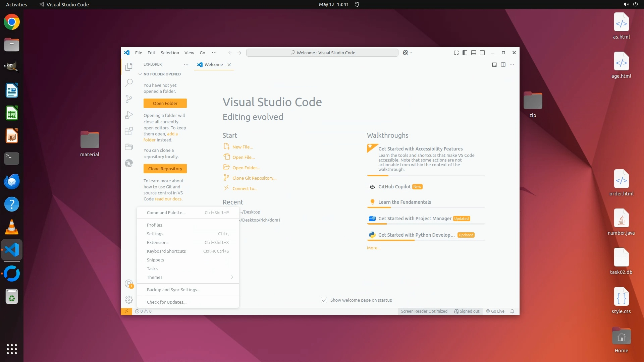Open the Extensions view icon
Image resolution: width=644 pixels, height=362 pixels.
pyautogui.click(x=129, y=131)
